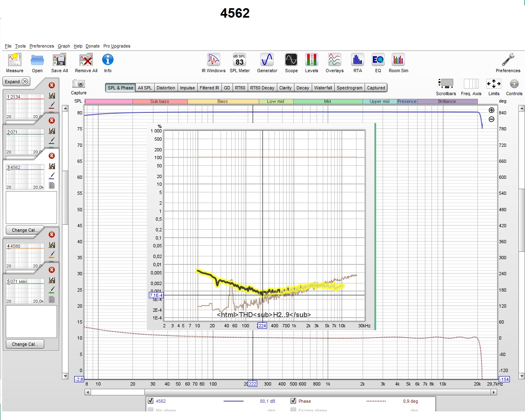Open the IR Windows tool
The height and width of the screenshot is (420, 525).
[214, 60]
